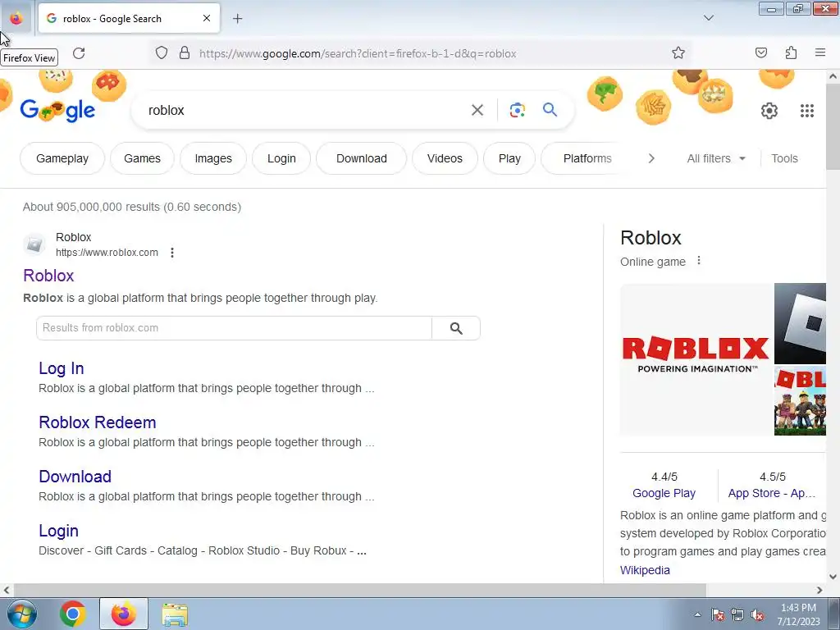Image resolution: width=840 pixels, height=630 pixels.
Task: Click the horizontal scrollbar right arrow
Action: click(x=819, y=590)
